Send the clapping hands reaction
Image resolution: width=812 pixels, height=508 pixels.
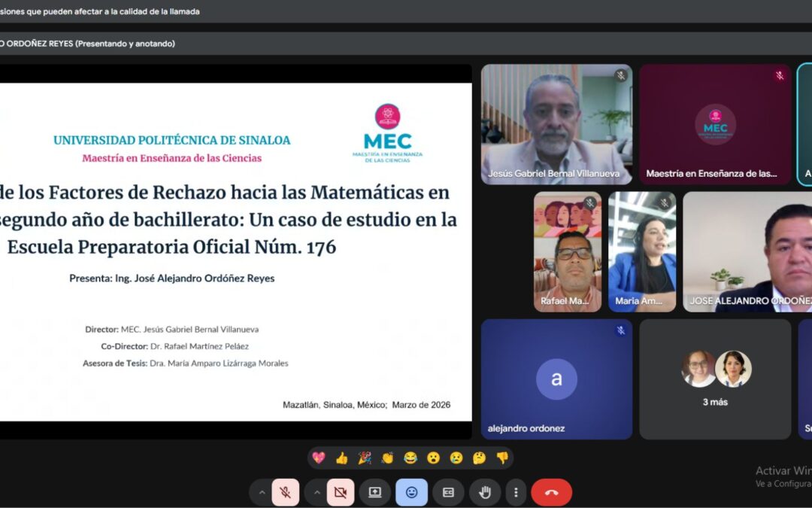tap(386, 458)
